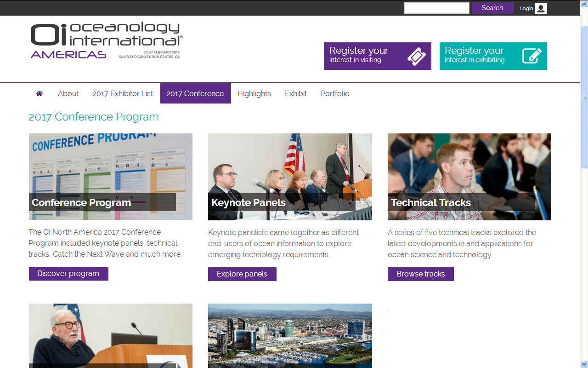
Task: Open the Conference Program thumbnail image
Action: [111, 177]
